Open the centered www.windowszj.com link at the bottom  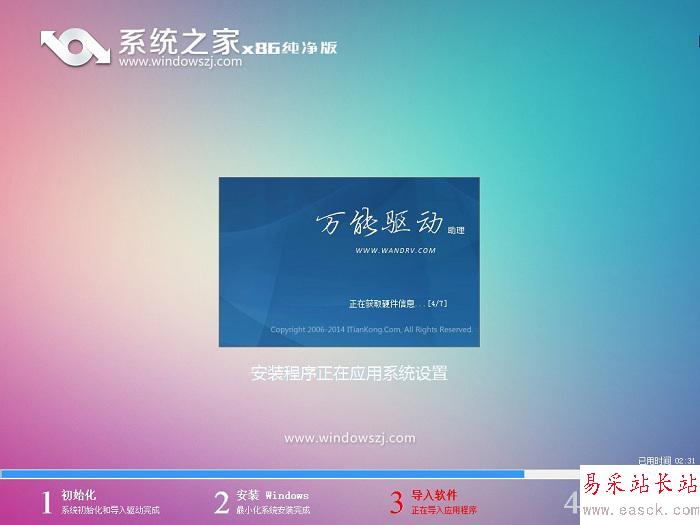tap(350, 438)
